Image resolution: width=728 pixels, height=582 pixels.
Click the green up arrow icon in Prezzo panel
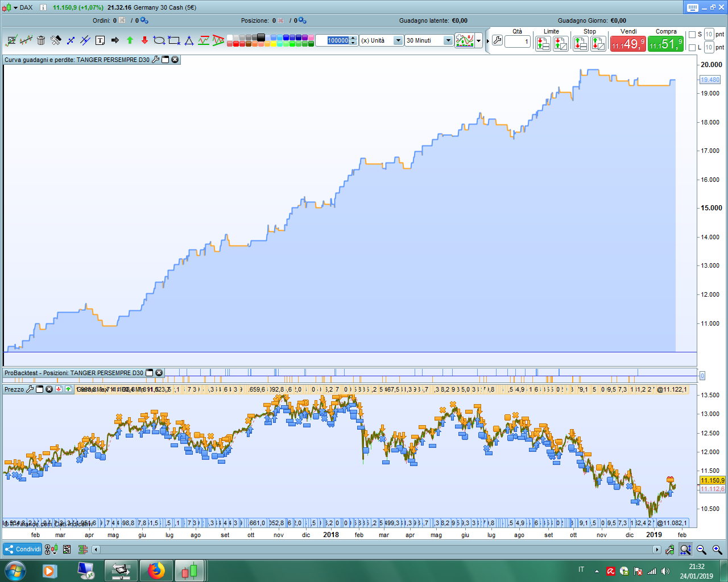tap(68, 389)
